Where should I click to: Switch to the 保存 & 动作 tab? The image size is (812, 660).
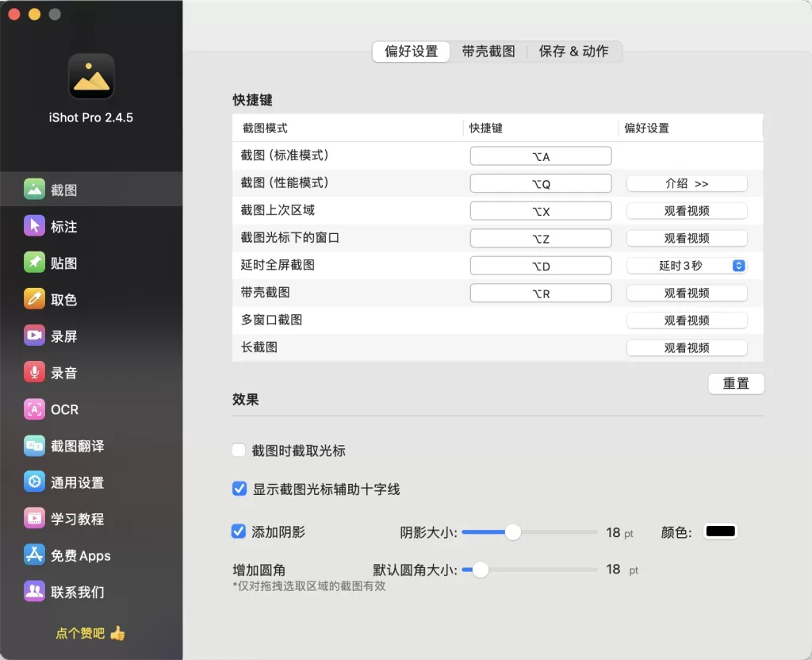(574, 52)
